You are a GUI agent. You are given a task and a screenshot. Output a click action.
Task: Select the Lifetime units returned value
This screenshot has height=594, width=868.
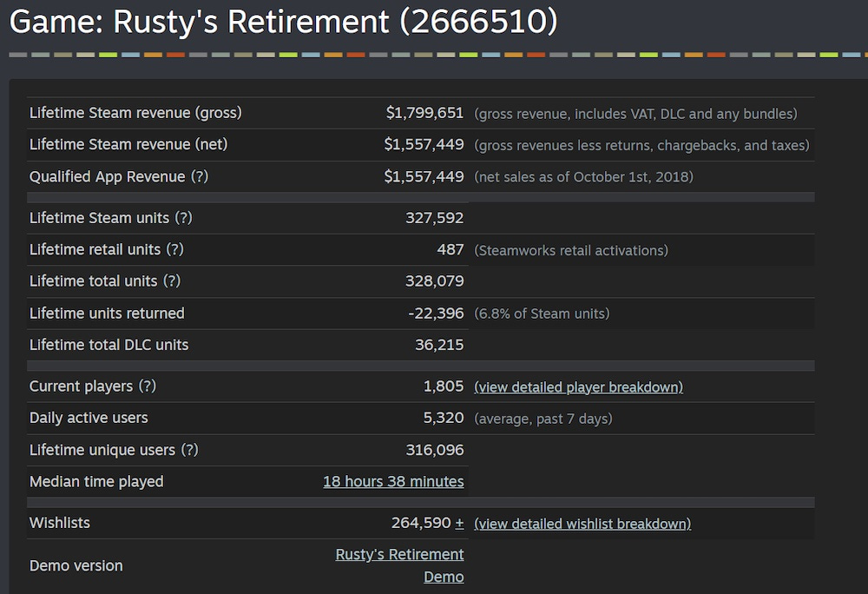point(434,313)
